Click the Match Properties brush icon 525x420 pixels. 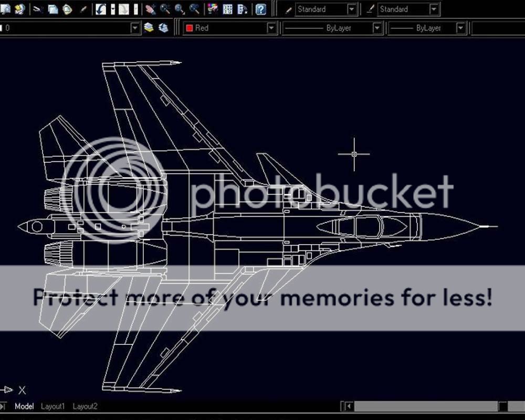coord(83,9)
